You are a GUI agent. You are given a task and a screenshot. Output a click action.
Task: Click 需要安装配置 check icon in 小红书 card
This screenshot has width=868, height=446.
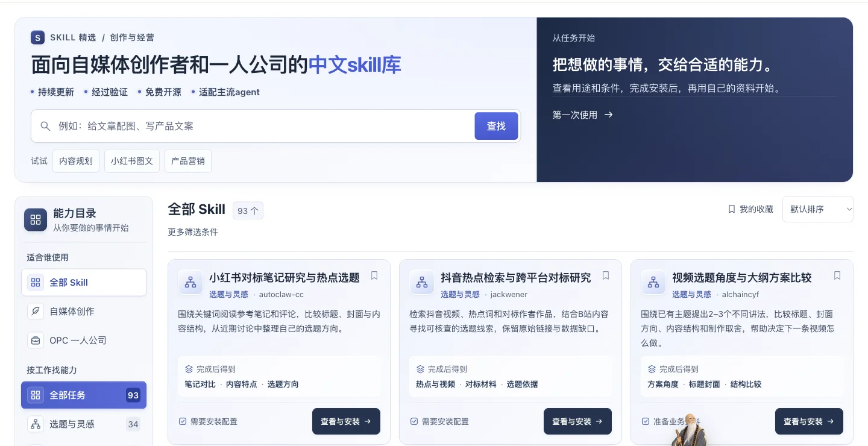click(x=183, y=421)
